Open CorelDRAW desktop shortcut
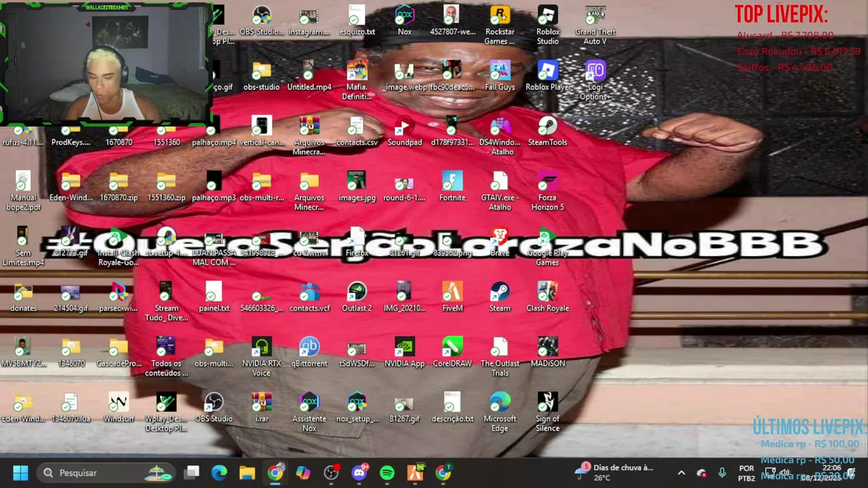This screenshot has height=488, width=868. pos(452,352)
